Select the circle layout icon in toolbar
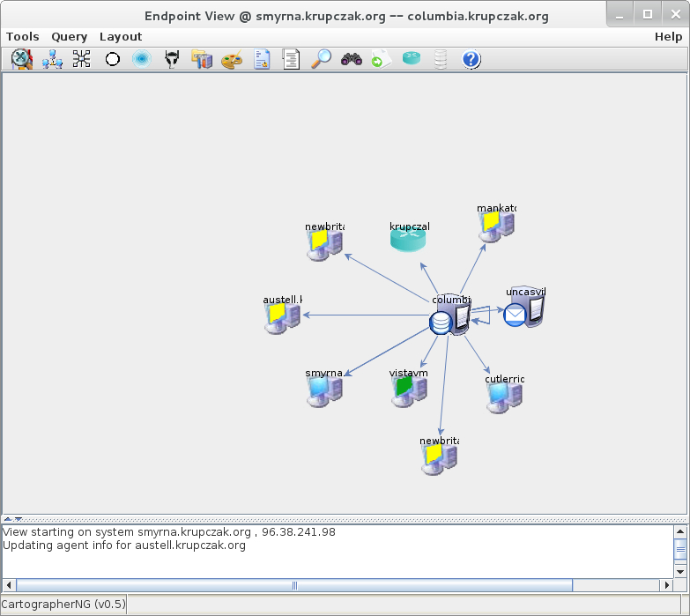 pos(112,59)
